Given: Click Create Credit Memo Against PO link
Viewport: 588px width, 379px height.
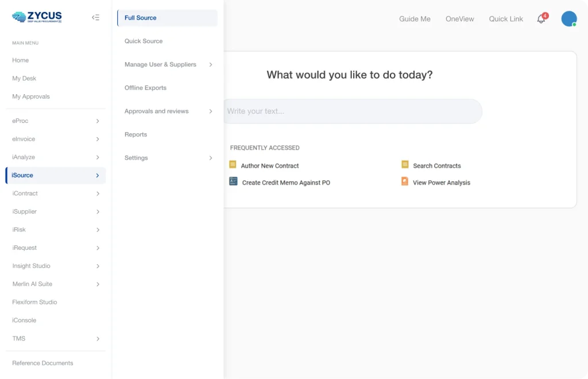Looking at the screenshot, I should click(286, 183).
